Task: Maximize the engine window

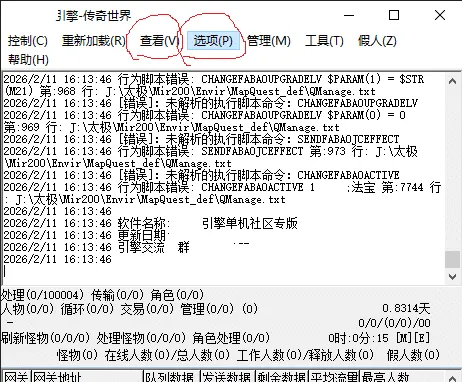Action: tap(394, 15)
